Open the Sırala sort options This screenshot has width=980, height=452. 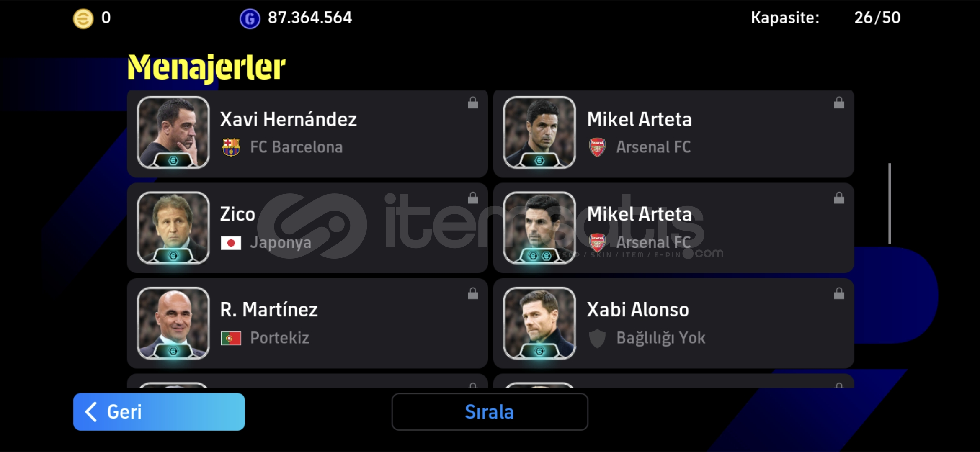490,412
